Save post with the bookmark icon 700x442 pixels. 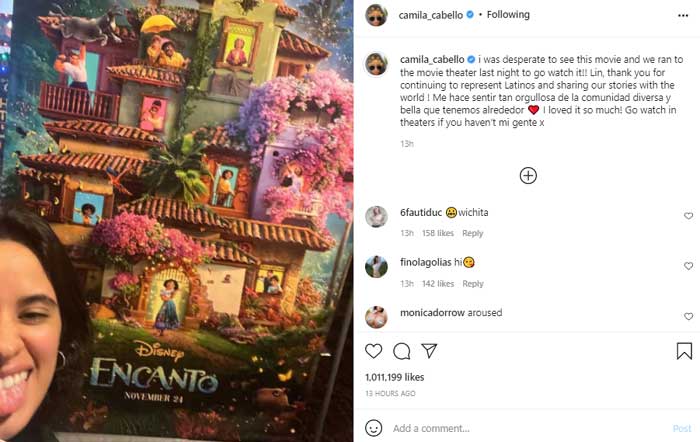click(684, 351)
